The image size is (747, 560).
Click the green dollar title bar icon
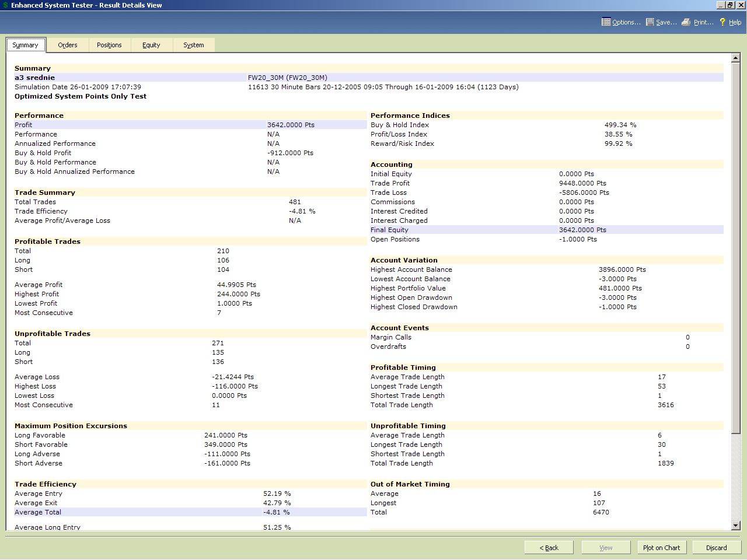click(x=5, y=5)
